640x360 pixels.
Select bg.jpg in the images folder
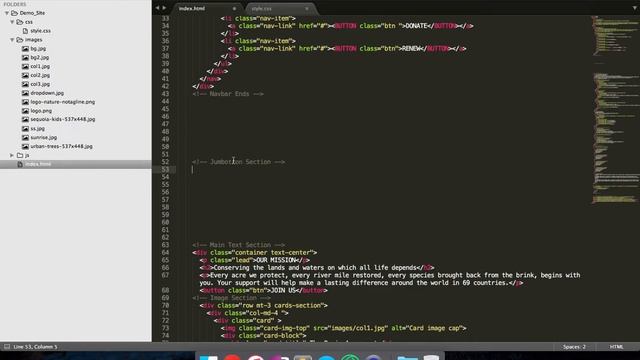coord(38,49)
